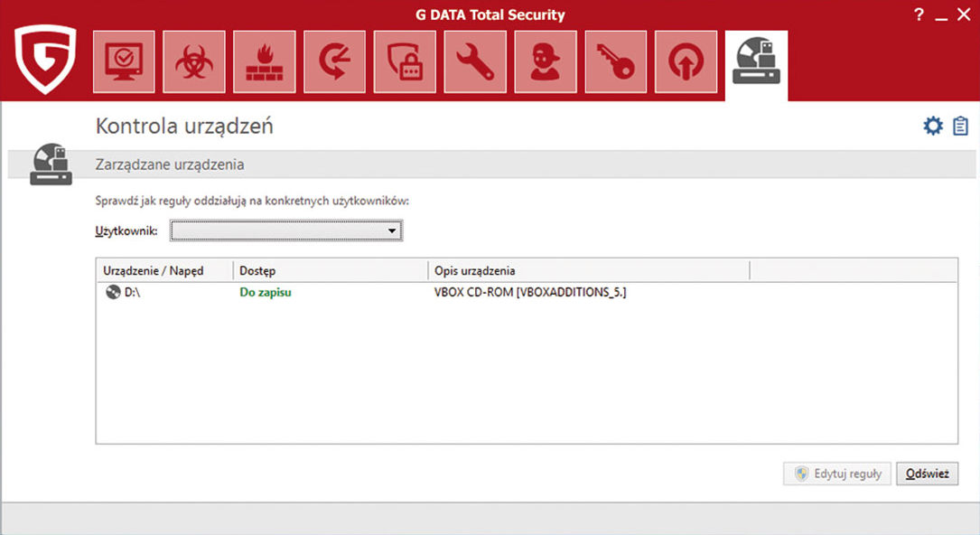Open the virus protection biohazard icon
980x535 pixels.
click(x=194, y=61)
